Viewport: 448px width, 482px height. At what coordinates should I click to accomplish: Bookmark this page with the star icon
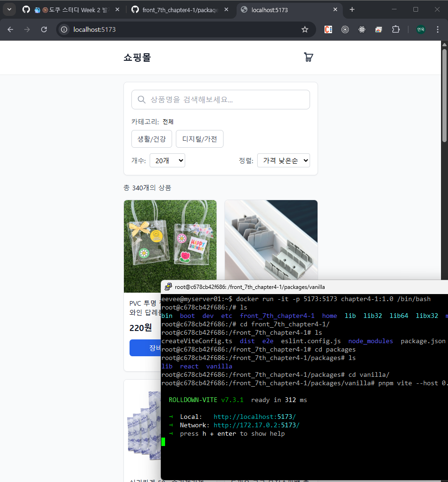[305, 29]
